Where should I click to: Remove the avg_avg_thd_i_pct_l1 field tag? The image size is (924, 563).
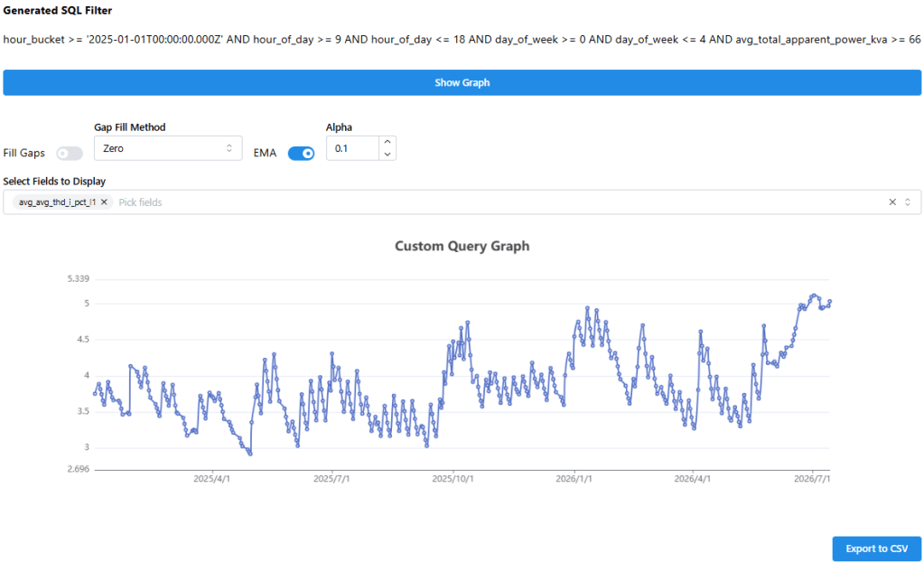click(104, 202)
